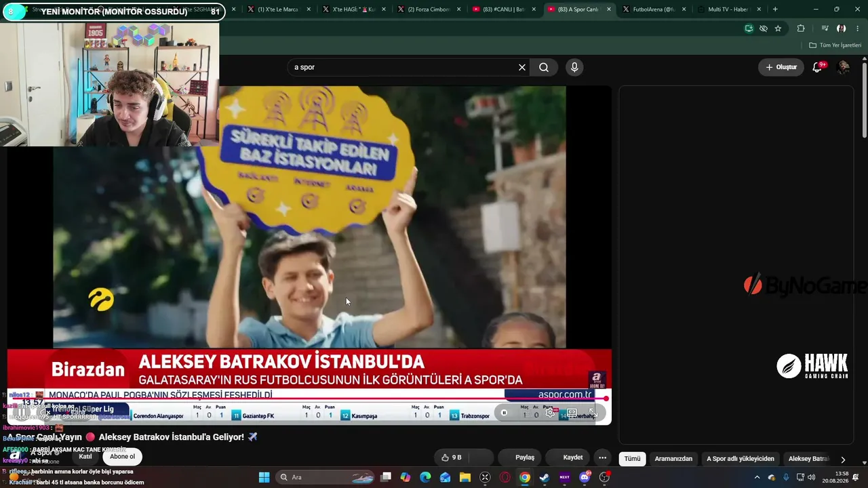Open Microsoft Edge from the taskbar
Viewport: 868px width, 488px height.
pos(425,477)
